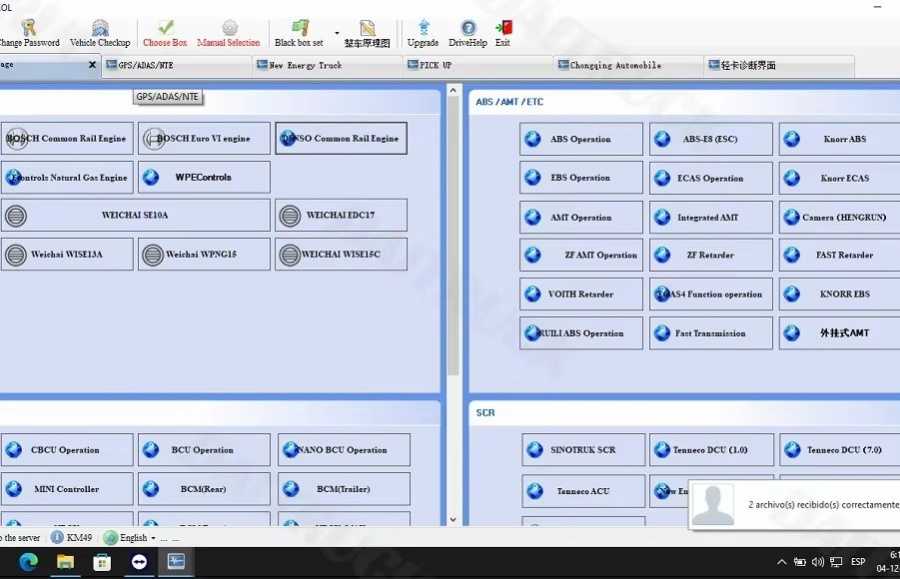
Task: Select Knorr ABS
Action: [x=840, y=139]
